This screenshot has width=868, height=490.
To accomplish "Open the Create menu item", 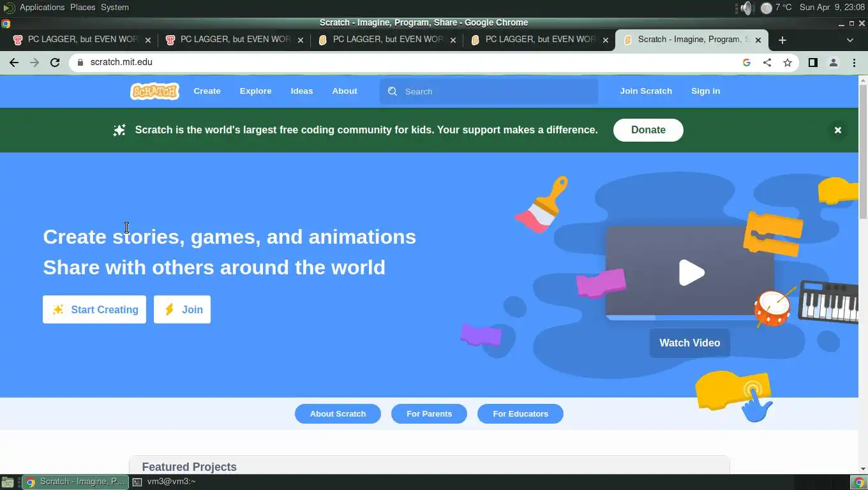I will pos(207,91).
